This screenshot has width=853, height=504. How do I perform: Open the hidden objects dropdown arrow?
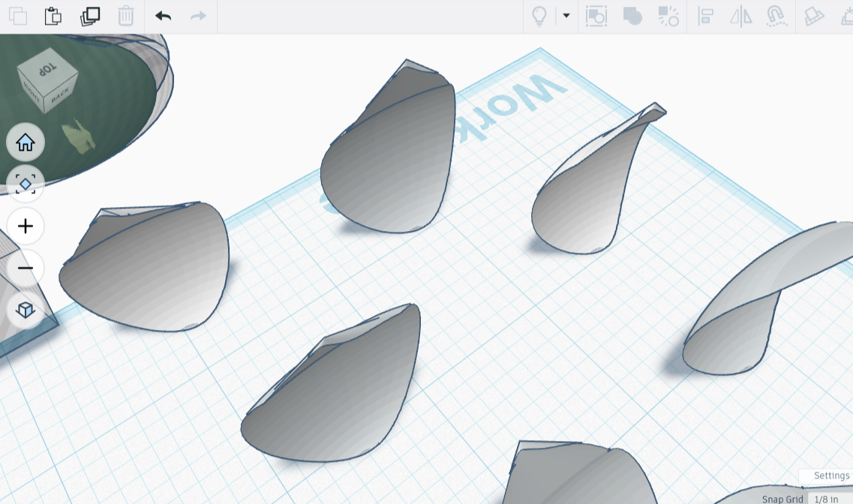566,16
